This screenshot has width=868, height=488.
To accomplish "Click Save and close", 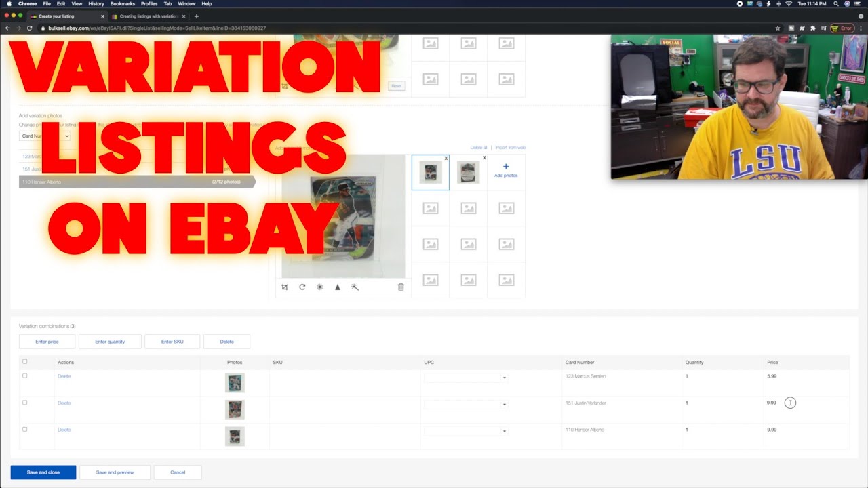I will (x=43, y=472).
